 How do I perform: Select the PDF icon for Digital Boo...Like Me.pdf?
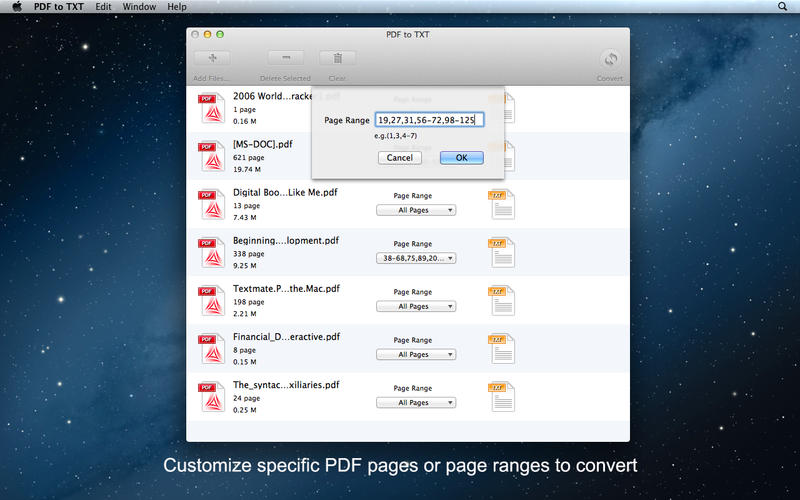tap(211, 205)
